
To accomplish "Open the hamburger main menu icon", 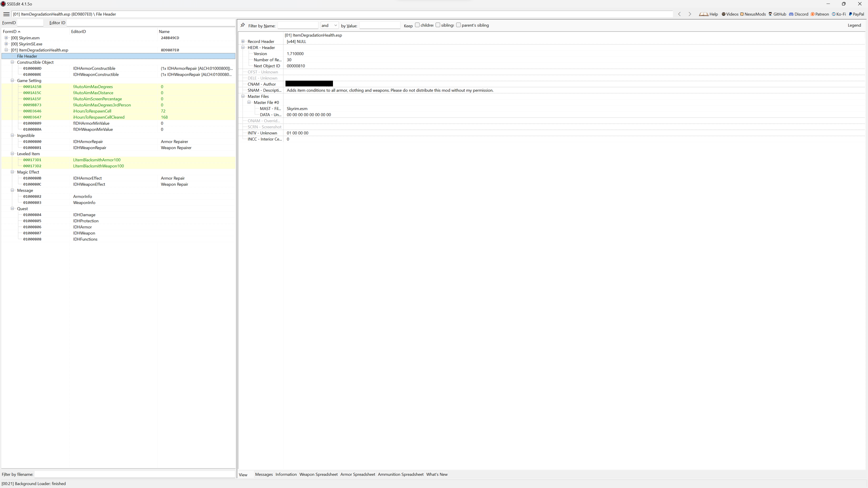I will click(6, 14).
